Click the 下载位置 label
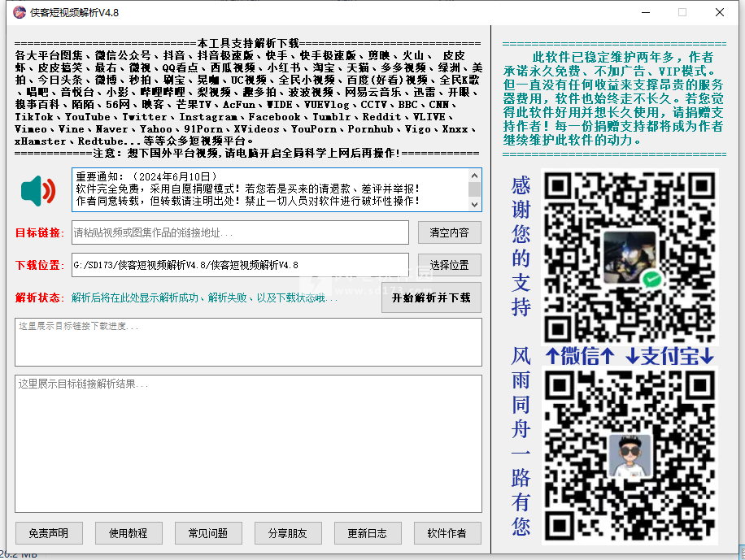 point(40,265)
